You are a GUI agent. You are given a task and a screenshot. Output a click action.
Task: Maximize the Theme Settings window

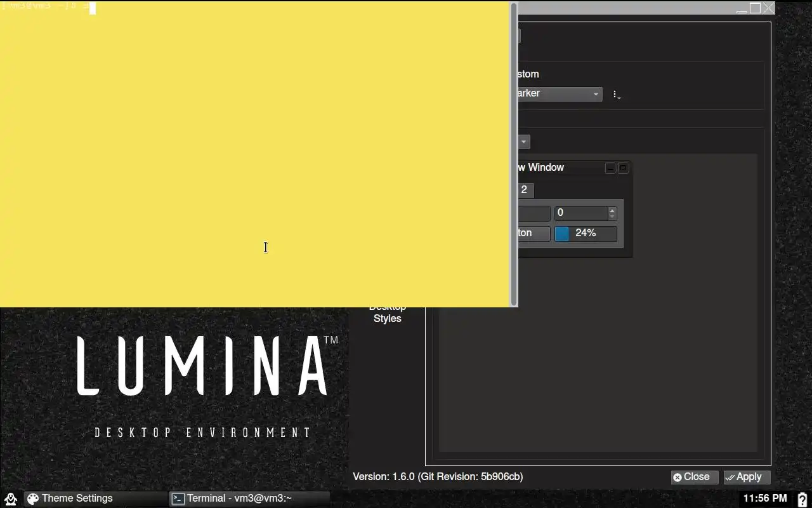point(755,8)
